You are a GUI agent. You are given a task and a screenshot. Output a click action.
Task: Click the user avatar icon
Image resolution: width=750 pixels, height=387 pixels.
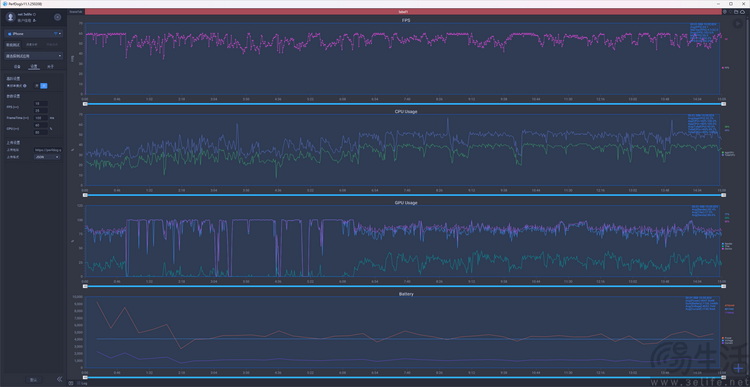pyautogui.click(x=11, y=17)
